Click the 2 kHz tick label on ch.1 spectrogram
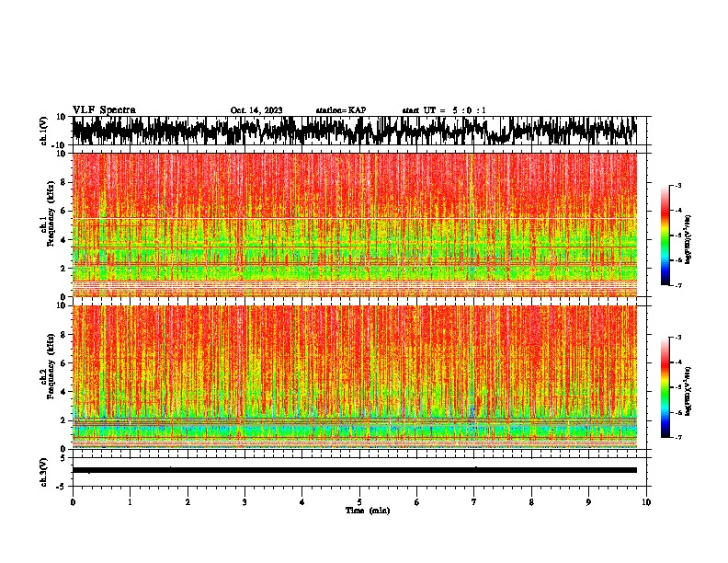 (x=63, y=269)
